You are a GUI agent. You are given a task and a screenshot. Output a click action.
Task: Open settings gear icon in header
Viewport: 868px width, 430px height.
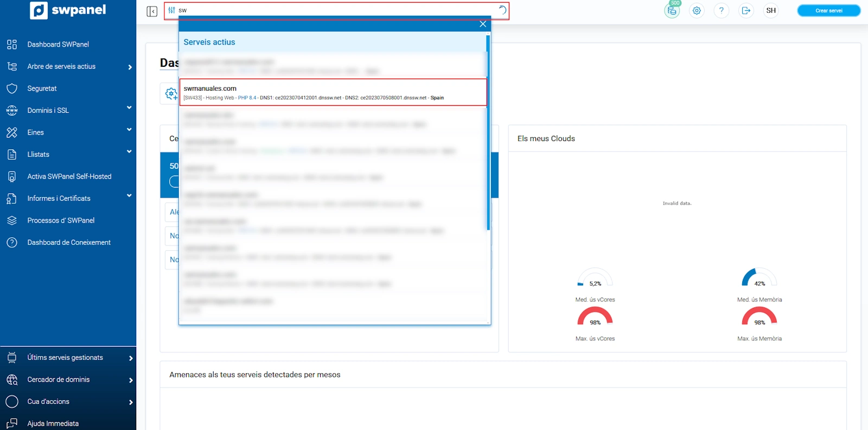point(697,11)
